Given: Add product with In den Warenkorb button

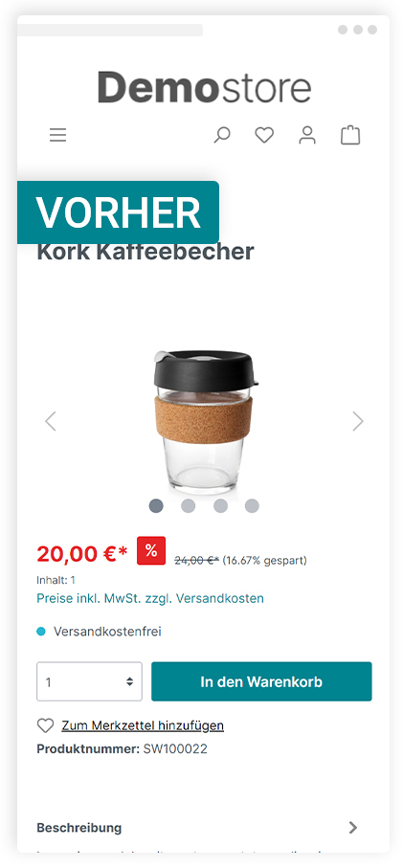Looking at the screenshot, I should tap(261, 681).
